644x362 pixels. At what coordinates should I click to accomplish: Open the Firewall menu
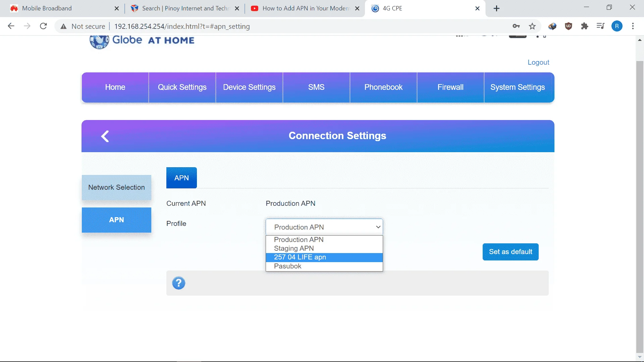(x=450, y=87)
